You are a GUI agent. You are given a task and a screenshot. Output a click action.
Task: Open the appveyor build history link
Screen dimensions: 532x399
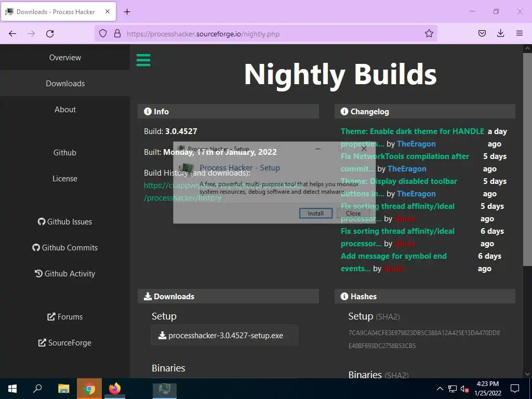point(223,191)
